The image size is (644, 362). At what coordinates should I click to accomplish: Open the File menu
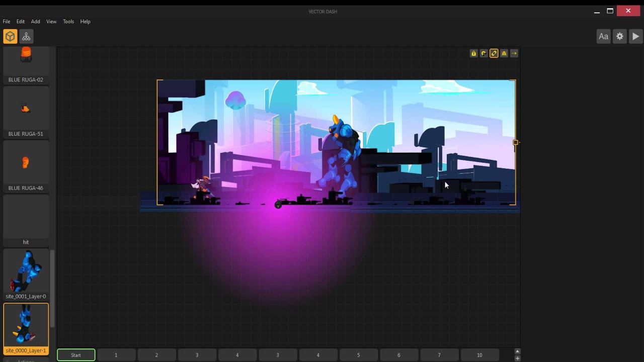(x=7, y=22)
